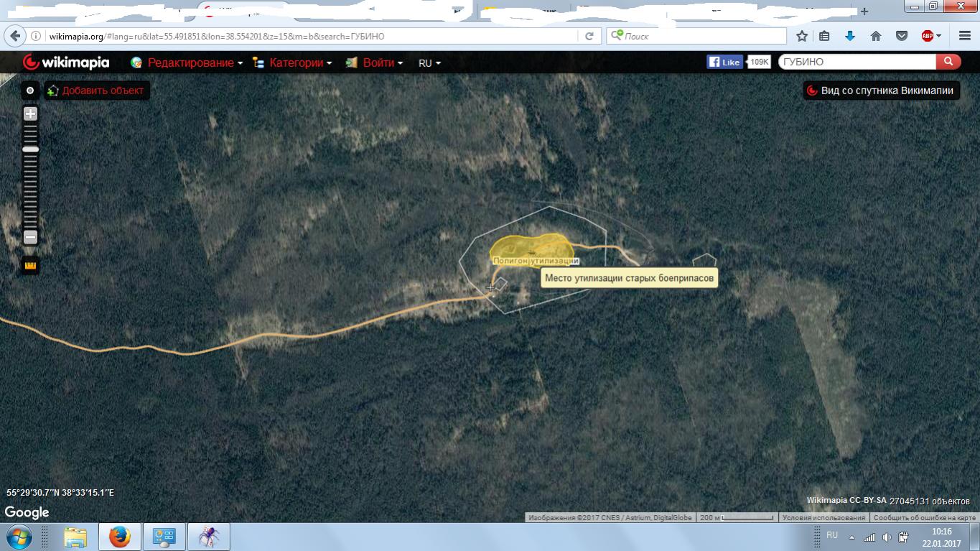980x551 pixels.
Task: Click the Google logo on map
Action: click(x=27, y=512)
